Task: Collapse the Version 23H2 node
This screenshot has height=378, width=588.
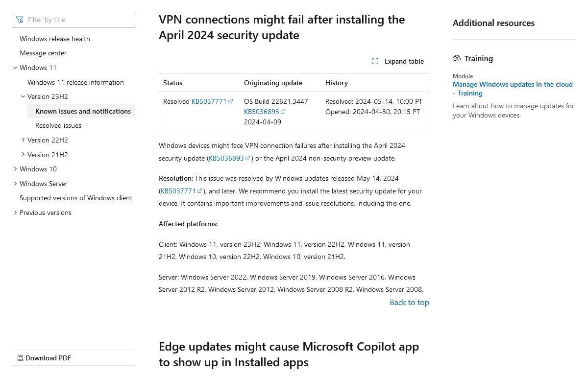Action: tap(23, 96)
